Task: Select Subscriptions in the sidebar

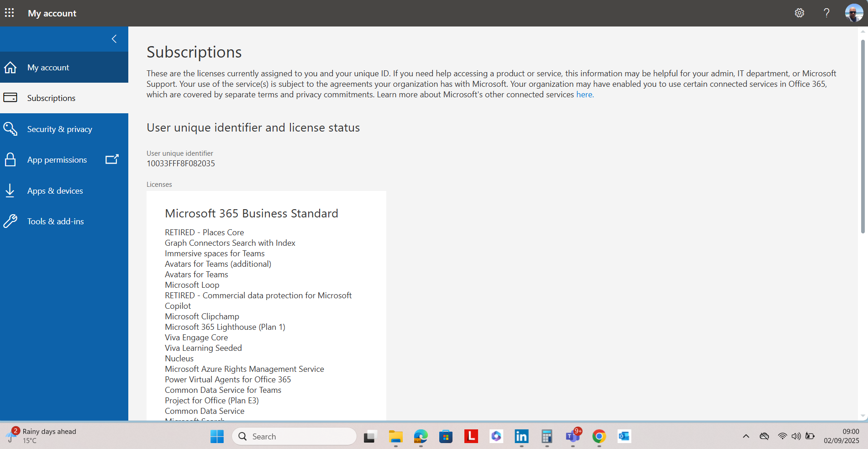Action: click(x=64, y=98)
